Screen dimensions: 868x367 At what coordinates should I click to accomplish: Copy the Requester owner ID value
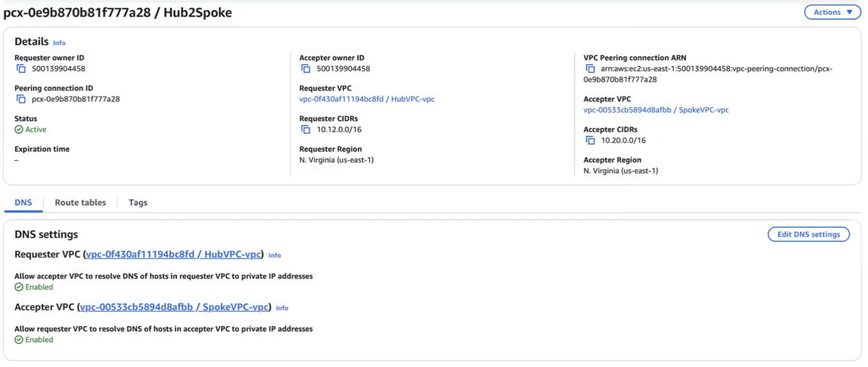coord(21,69)
